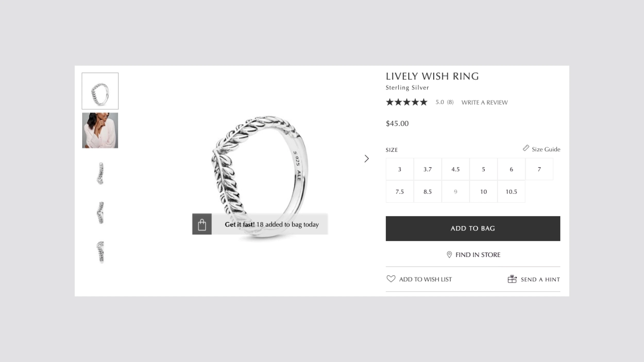Click Write a Review link

point(484,102)
